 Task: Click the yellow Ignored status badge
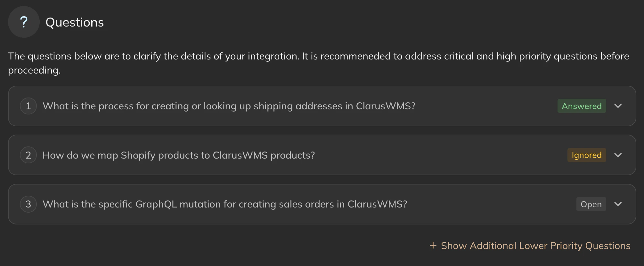[x=587, y=155]
